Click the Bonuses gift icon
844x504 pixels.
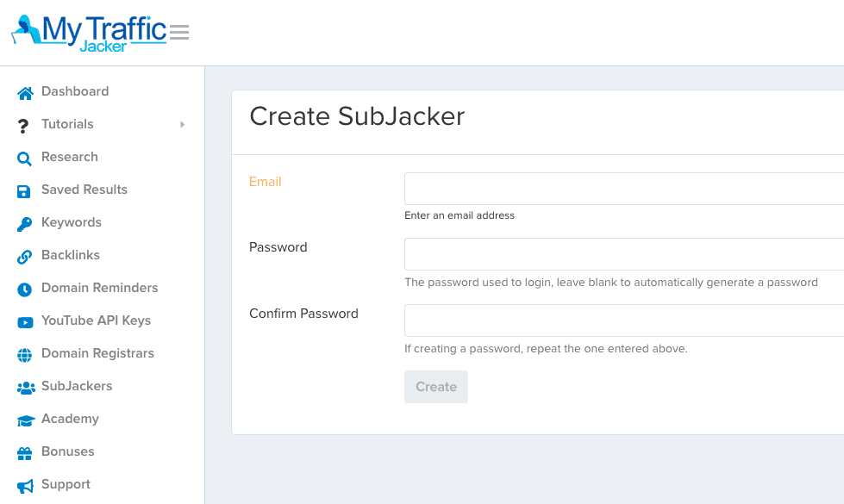click(24, 453)
